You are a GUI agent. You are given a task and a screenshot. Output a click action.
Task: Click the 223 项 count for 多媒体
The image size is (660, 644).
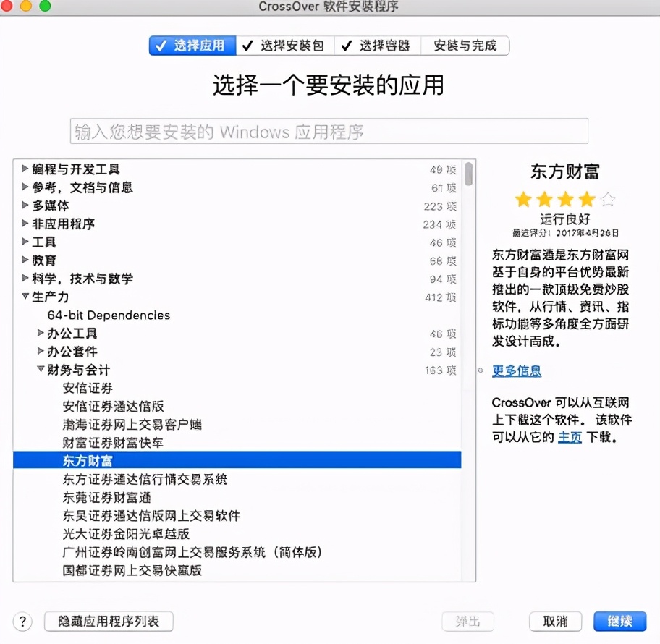(x=440, y=206)
